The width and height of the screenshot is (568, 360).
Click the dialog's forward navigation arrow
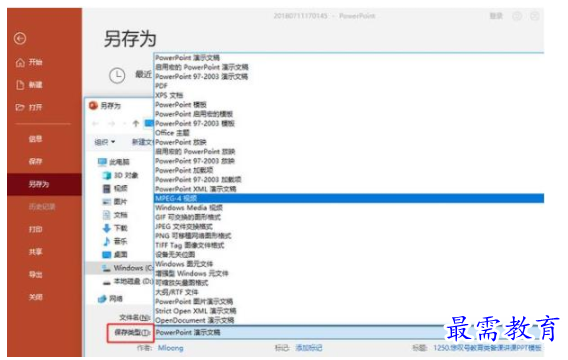(x=112, y=124)
